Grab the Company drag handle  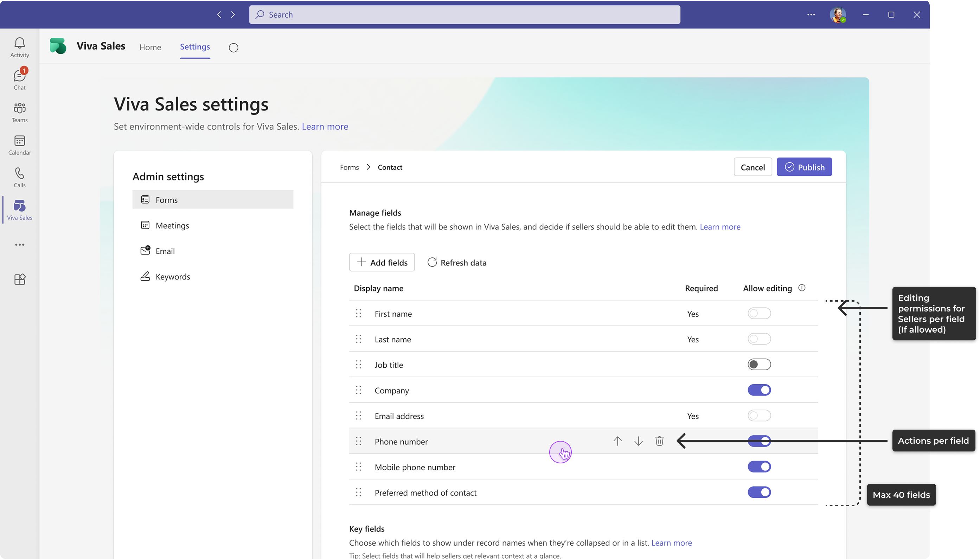[358, 390]
